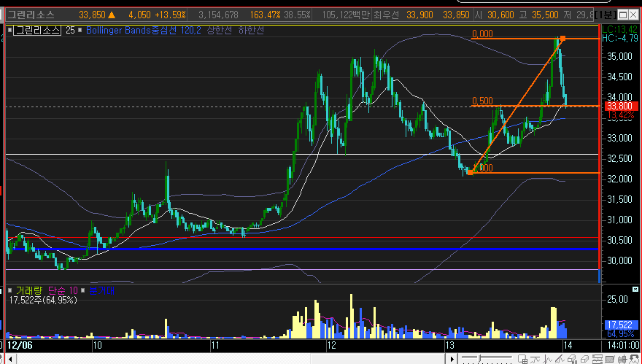642x364 pixels.
Task: Click the refresh chart arrow icon
Action: coord(634,360)
